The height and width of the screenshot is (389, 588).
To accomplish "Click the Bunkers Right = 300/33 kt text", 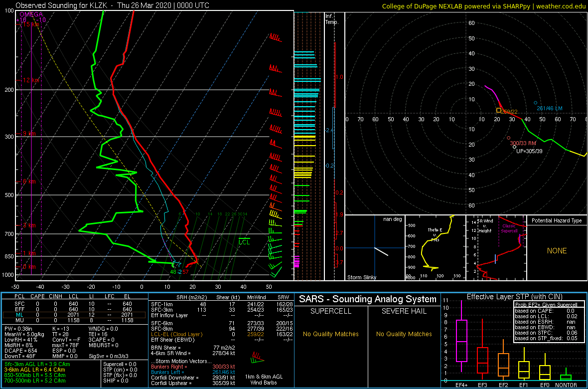I will [x=193, y=367].
